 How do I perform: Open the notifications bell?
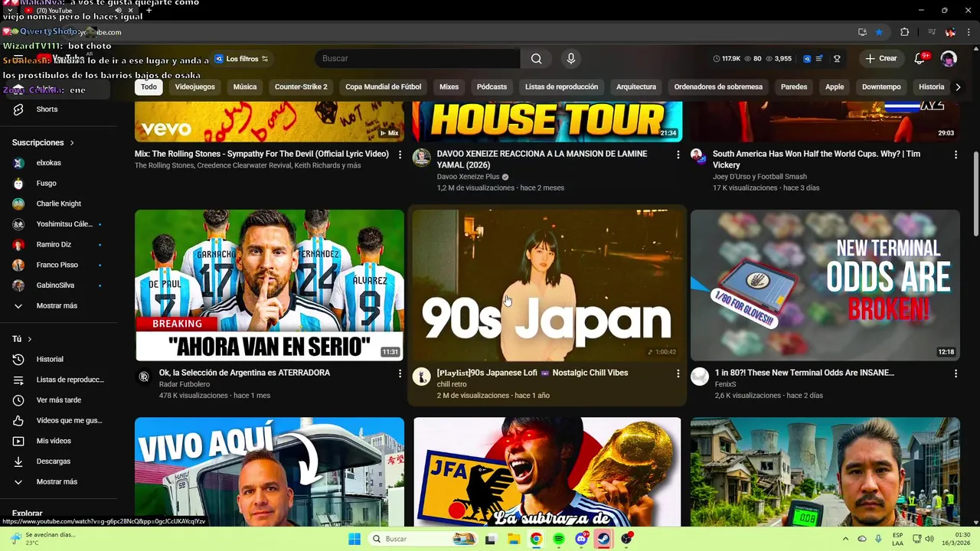tap(920, 59)
